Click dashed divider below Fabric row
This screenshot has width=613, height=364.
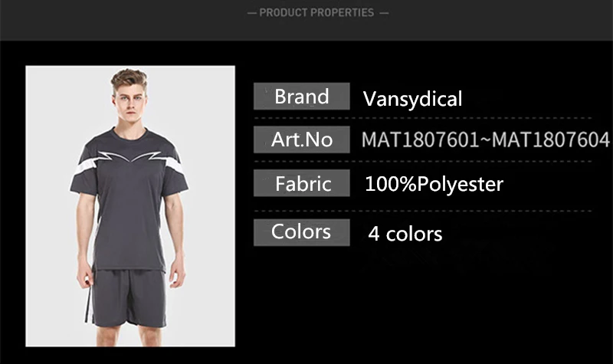coord(423,211)
